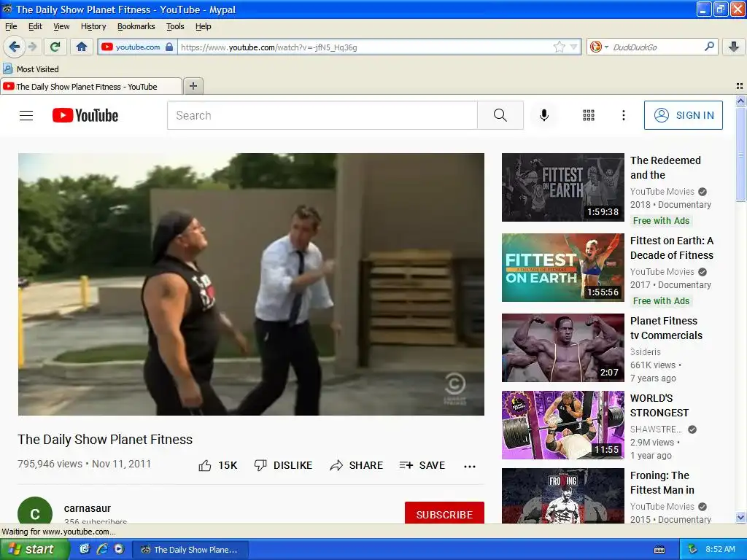Screen dimensions: 747x560
Task: Open the View menu
Action: point(61,26)
